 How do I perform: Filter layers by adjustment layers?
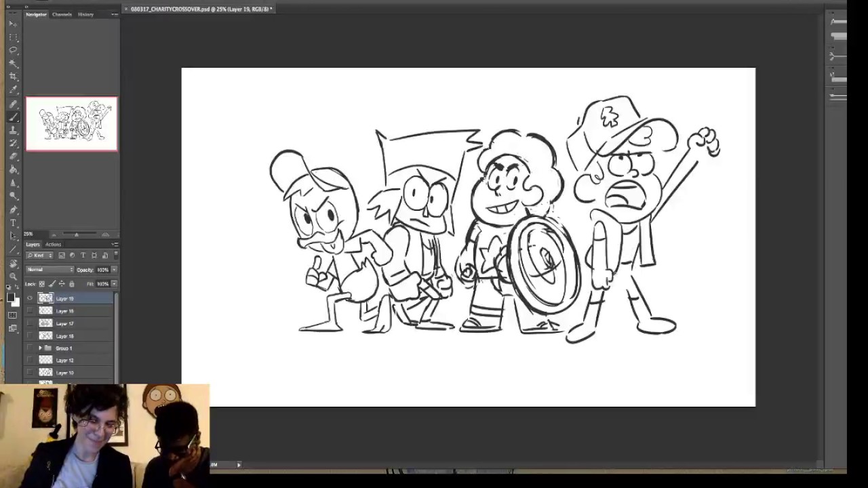pyautogui.click(x=73, y=256)
